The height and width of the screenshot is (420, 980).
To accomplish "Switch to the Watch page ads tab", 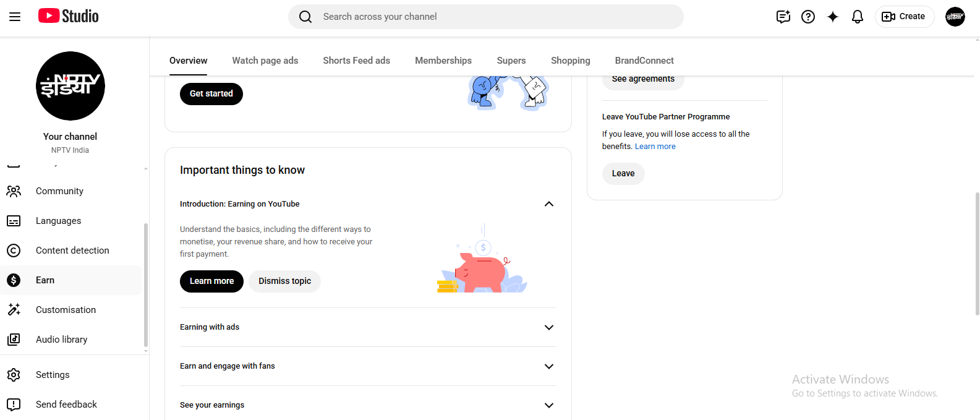I will point(265,61).
